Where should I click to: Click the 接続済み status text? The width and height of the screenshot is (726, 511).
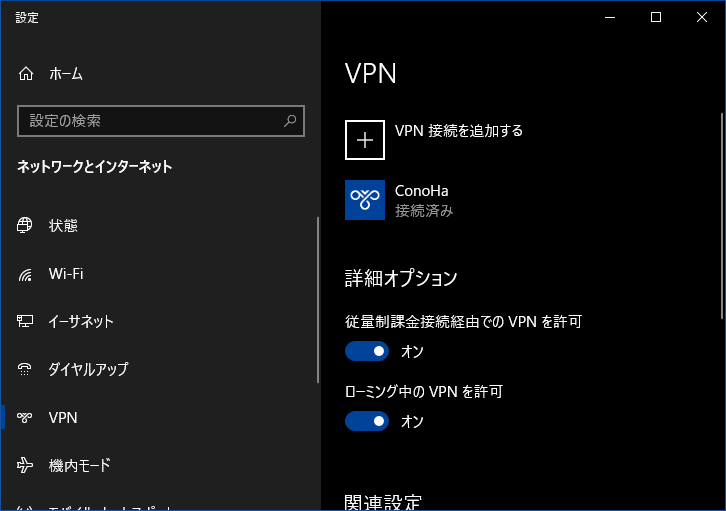[424, 211]
